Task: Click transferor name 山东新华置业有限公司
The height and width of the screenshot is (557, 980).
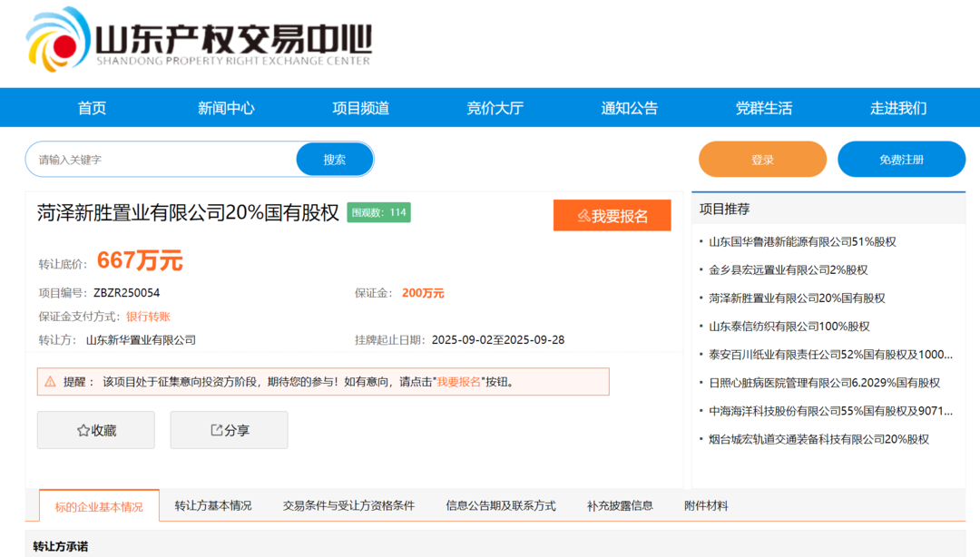Action: [142, 340]
